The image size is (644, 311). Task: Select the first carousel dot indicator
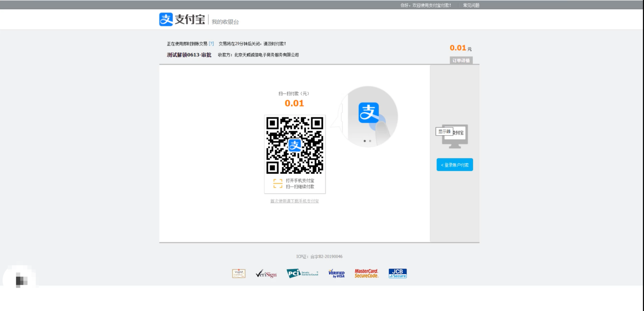tap(364, 141)
